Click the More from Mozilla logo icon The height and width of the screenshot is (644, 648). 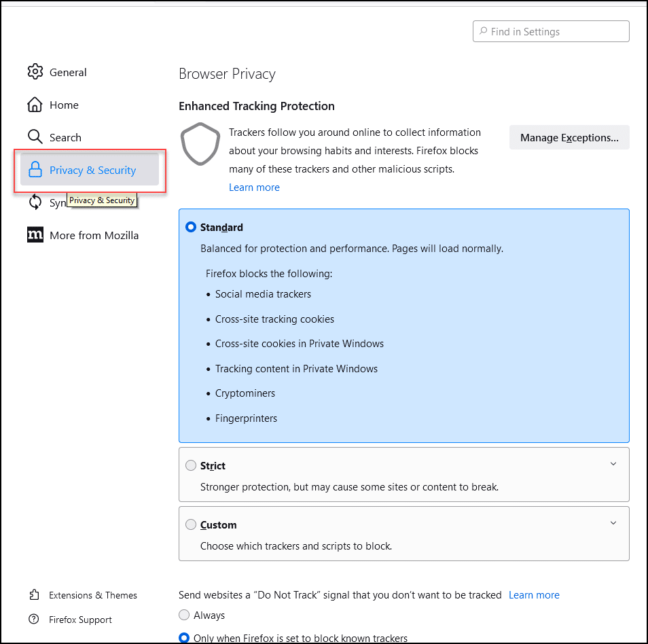pos(35,235)
